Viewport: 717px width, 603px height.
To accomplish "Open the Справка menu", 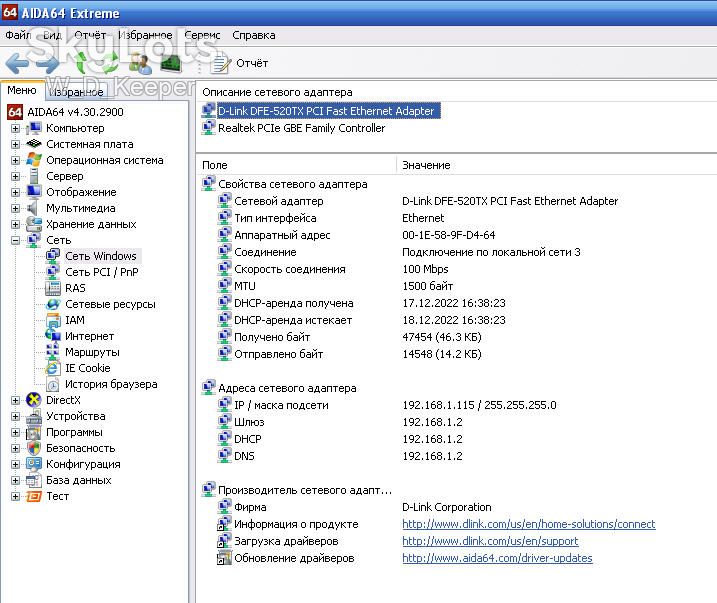I will coord(254,35).
